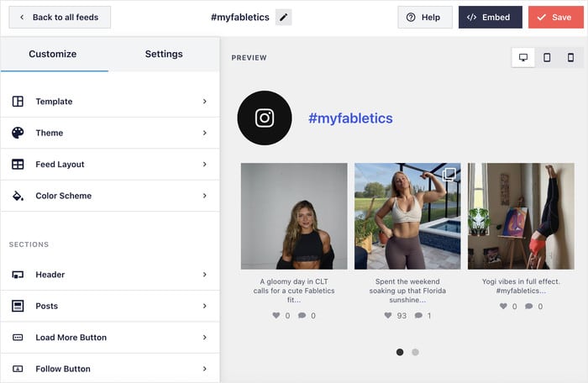Click the Theme palette icon
This screenshot has height=383, width=588.
[18, 133]
